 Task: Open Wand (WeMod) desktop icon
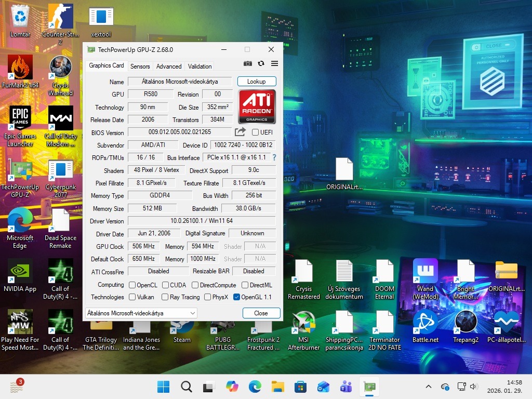coord(425,279)
